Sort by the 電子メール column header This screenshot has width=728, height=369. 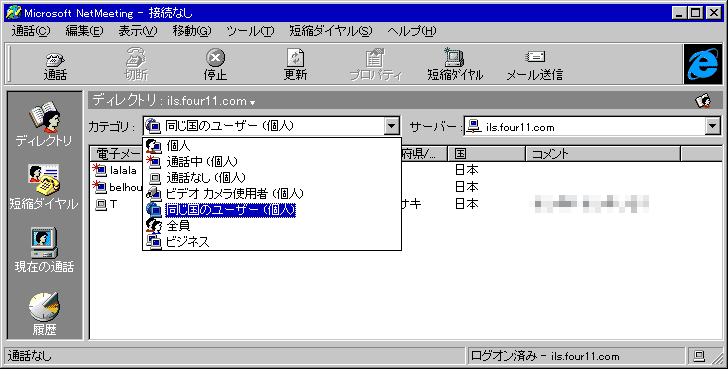[117, 154]
